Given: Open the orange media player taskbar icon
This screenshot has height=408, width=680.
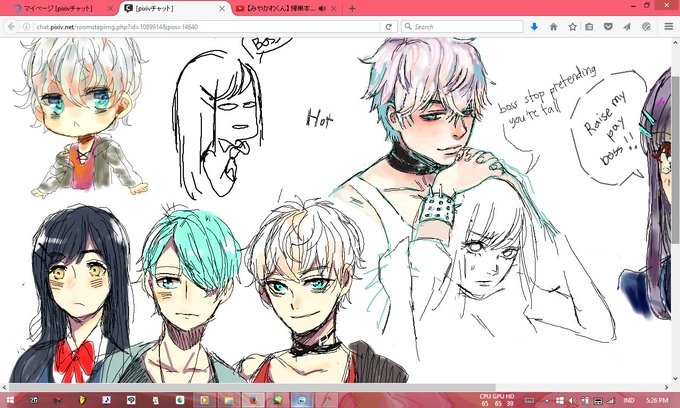Looking at the screenshot, I should (205, 400).
